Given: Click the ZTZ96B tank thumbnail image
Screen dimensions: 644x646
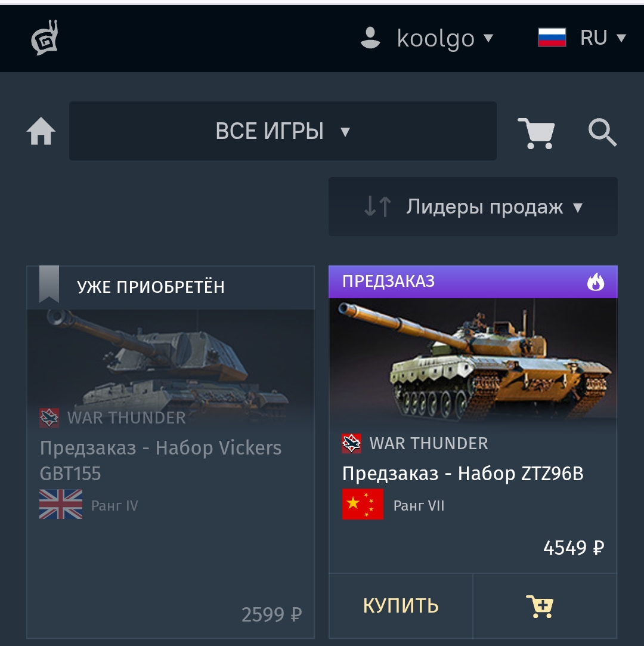Looking at the screenshot, I should tap(473, 363).
